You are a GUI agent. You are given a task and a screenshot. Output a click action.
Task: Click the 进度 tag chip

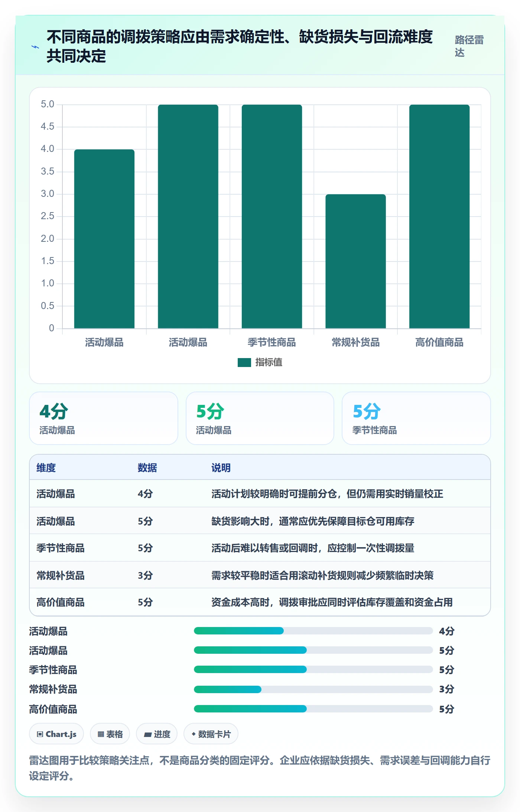(x=157, y=734)
